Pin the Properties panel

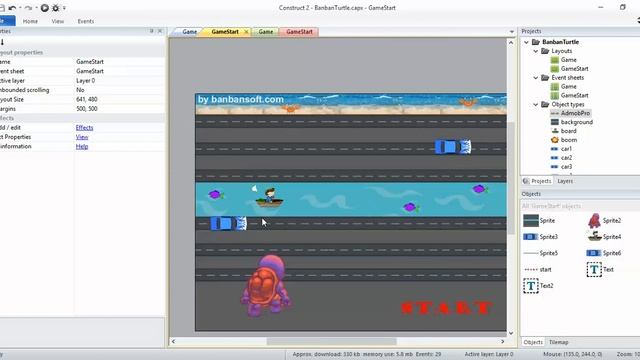[151, 31]
